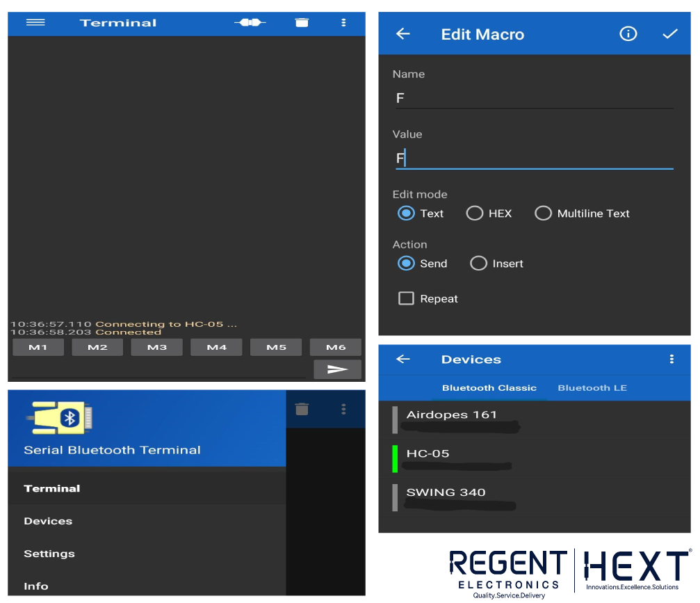Tap the send arrow button in Terminal

[x=338, y=369]
